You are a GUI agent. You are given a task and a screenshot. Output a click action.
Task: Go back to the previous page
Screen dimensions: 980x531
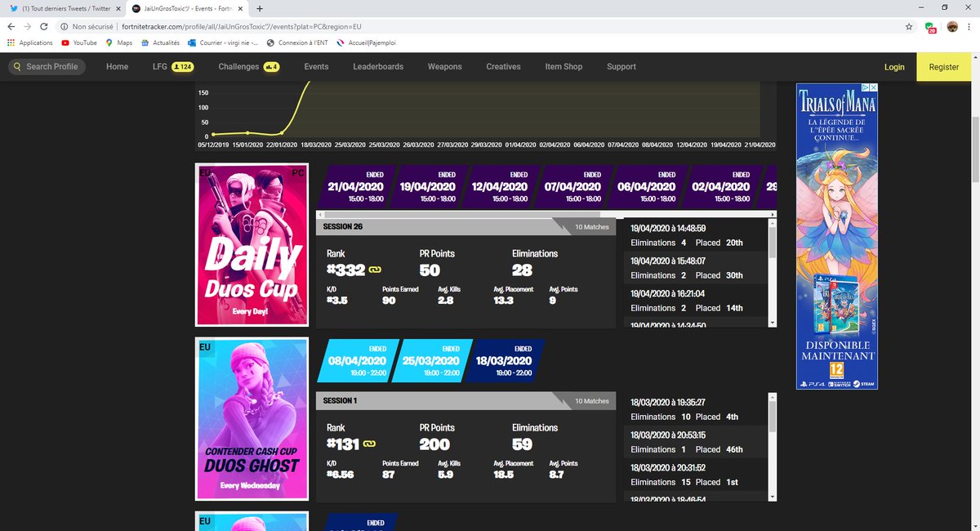click(11, 26)
